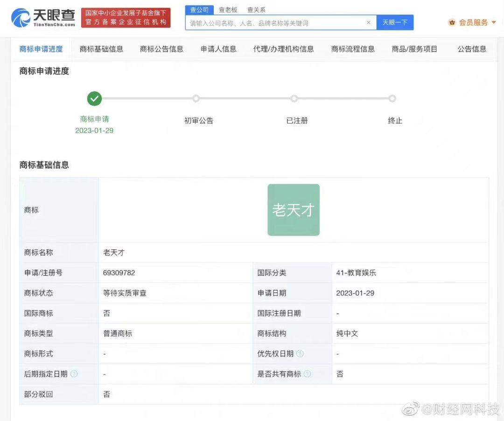The width and height of the screenshot is (504, 421).
Task: Click the registration number 69309782
Action: click(x=119, y=273)
